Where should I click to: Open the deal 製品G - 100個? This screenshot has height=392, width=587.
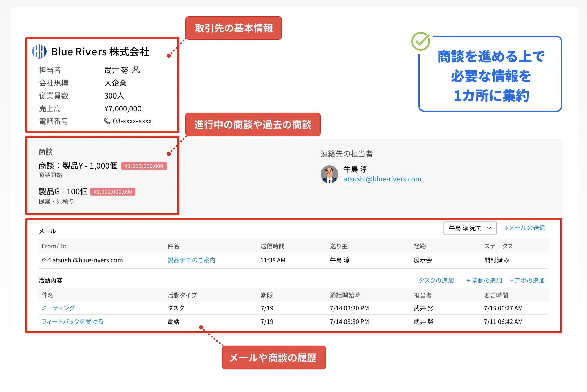click(63, 191)
